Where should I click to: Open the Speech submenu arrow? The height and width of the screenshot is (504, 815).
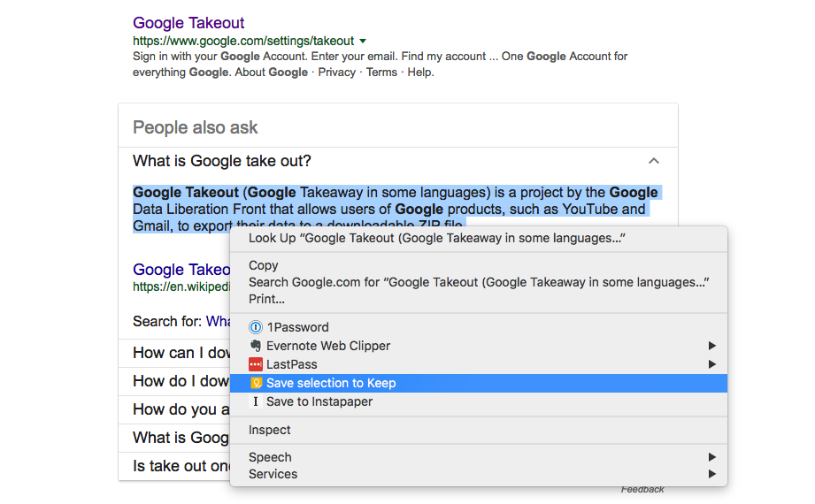(712, 457)
